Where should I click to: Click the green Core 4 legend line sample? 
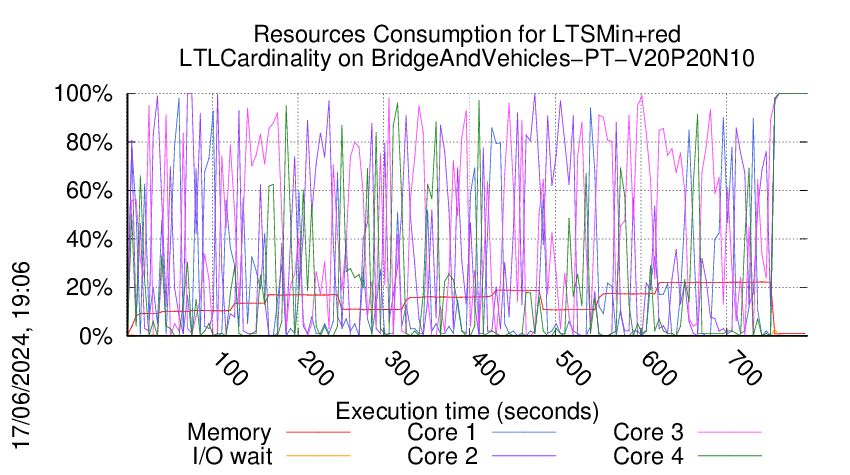(730, 456)
